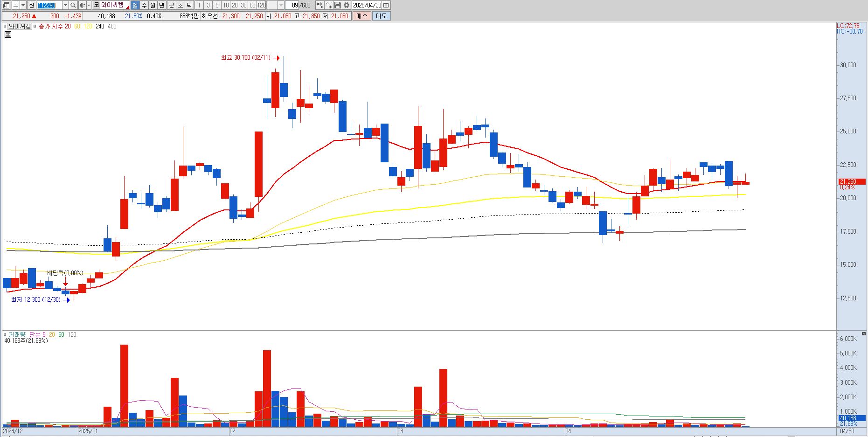Click the add indicator line icon
This screenshot has height=437, width=868.
coord(329,5)
